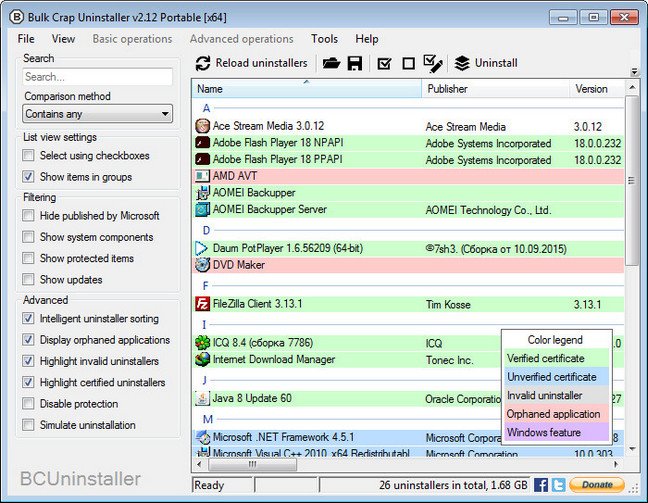The width and height of the screenshot is (648, 503).
Task: Save list using the floppy disk icon
Action: [x=355, y=63]
